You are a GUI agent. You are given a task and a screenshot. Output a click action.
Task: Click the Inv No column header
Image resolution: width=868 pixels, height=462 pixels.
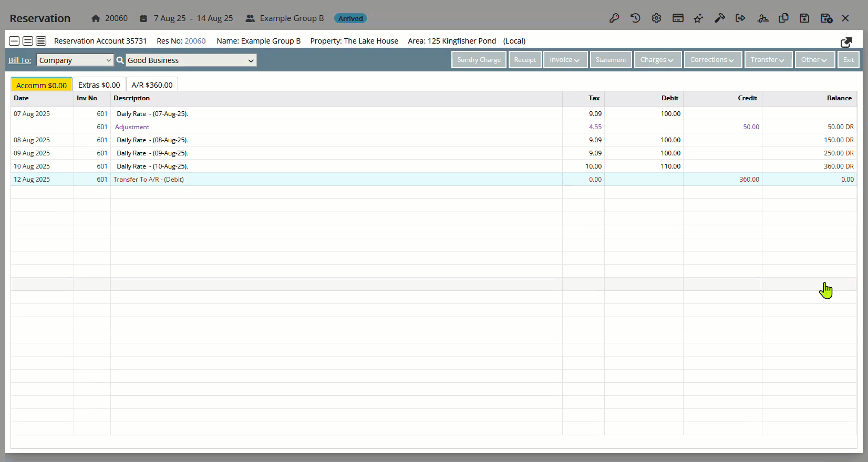pyautogui.click(x=92, y=98)
